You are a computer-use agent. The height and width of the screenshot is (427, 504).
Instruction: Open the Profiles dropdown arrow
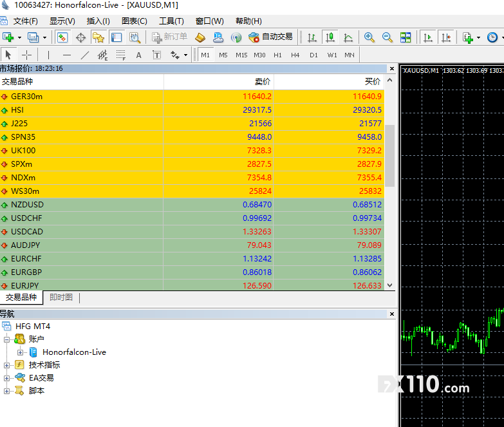(x=44, y=37)
